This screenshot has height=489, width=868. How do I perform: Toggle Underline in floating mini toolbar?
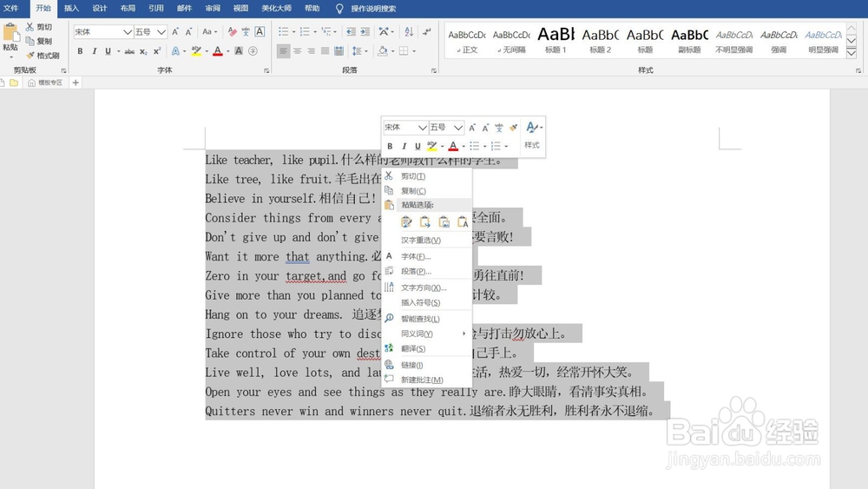click(418, 146)
